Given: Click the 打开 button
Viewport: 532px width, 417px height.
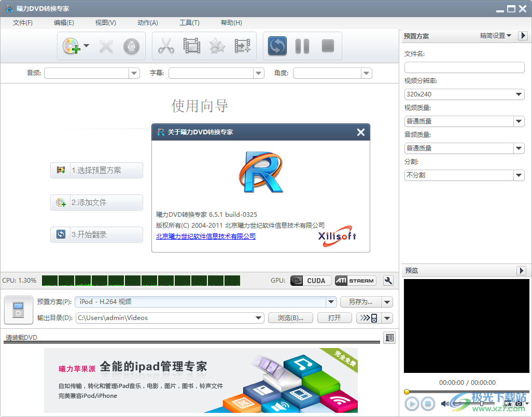Looking at the screenshot, I should [334, 318].
